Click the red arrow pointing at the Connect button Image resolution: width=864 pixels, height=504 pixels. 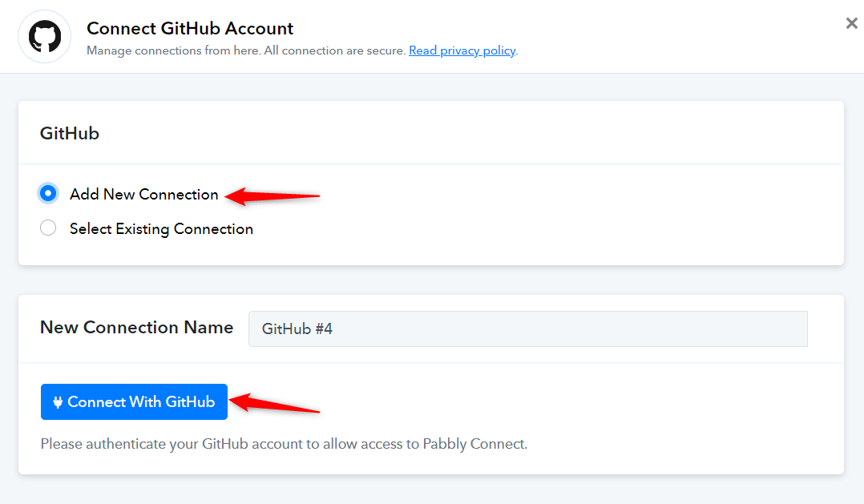coord(274,403)
